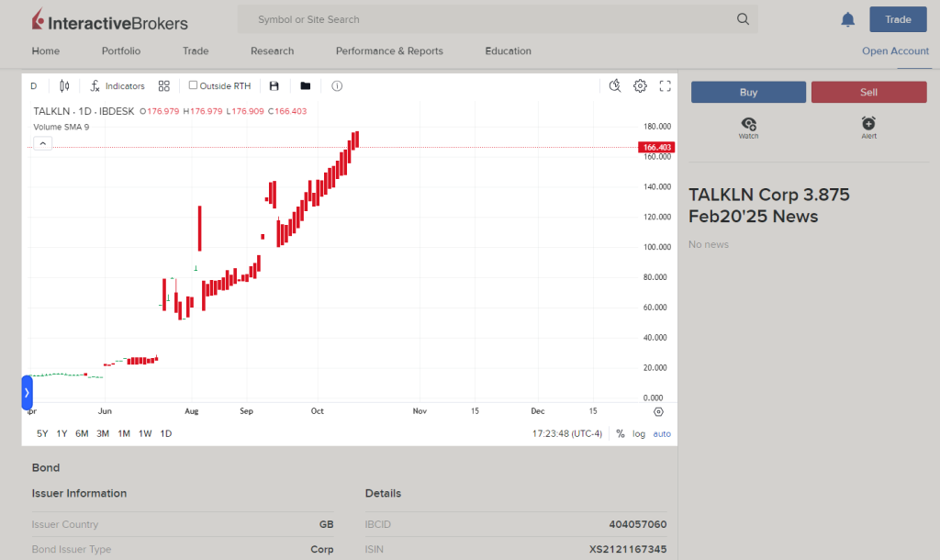Open the Indicators menu
940x560 pixels.
click(x=117, y=86)
